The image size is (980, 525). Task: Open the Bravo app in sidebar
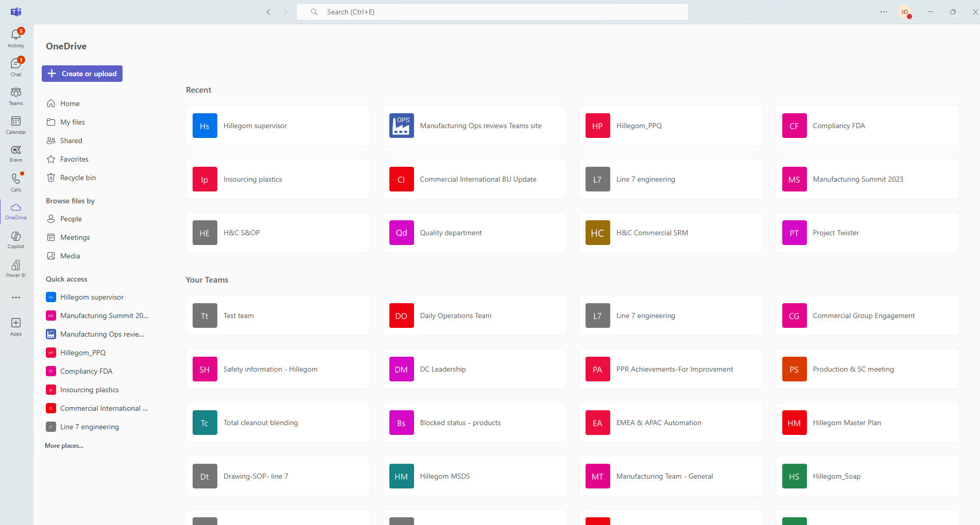click(x=16, y=153)
